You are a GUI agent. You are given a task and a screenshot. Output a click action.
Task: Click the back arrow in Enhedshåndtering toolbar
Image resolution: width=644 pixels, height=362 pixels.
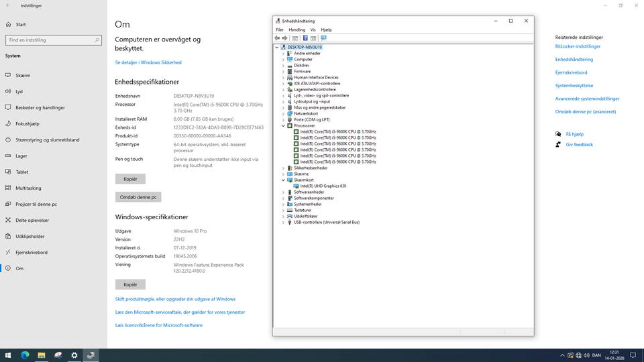[x=277, y=38]
